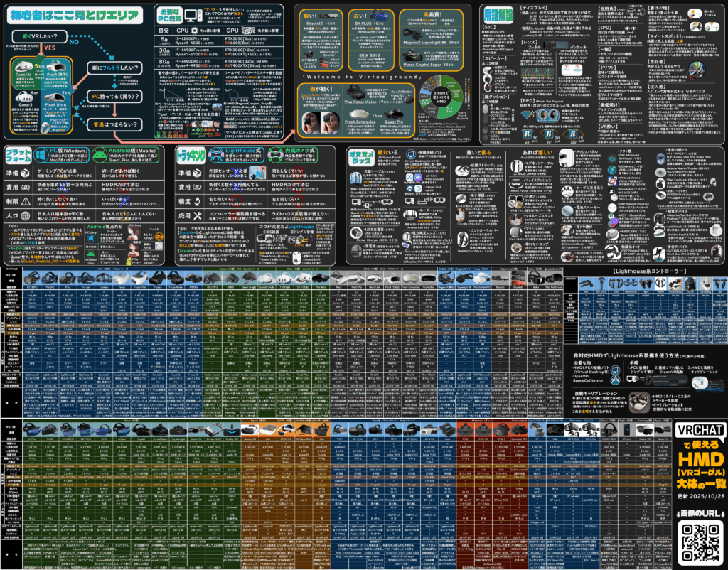Click the Windows logo icon
This screenshot has width=728, height=570.
(41, 154)
